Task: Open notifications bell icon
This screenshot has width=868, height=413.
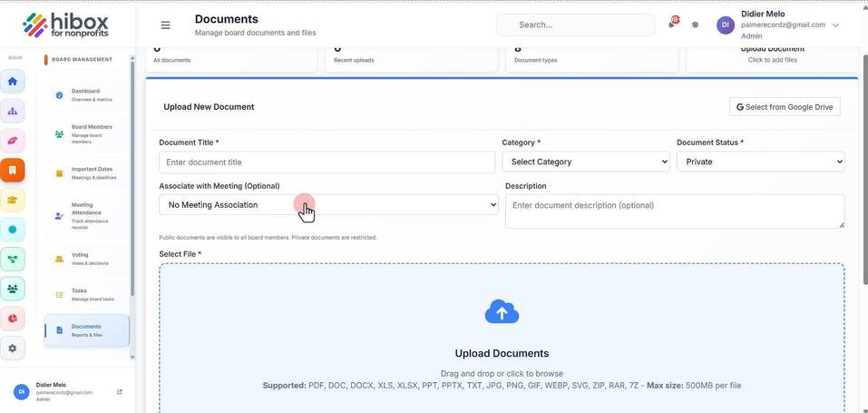Action: pos(671,25)
